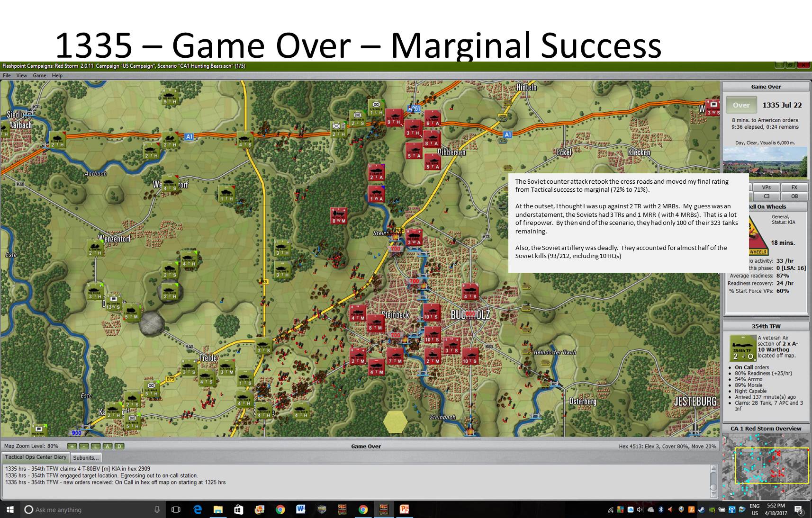The width and height of the screenshot is (812, 518).
Task: Click the volume icon in system tray
Action: [640, 509]
